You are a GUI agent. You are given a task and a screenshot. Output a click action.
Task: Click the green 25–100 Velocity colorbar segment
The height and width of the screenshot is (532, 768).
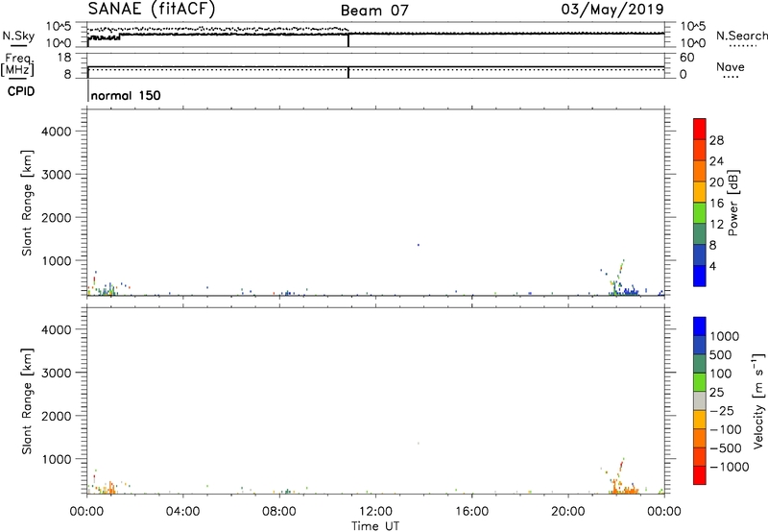(x=700, y=381)
